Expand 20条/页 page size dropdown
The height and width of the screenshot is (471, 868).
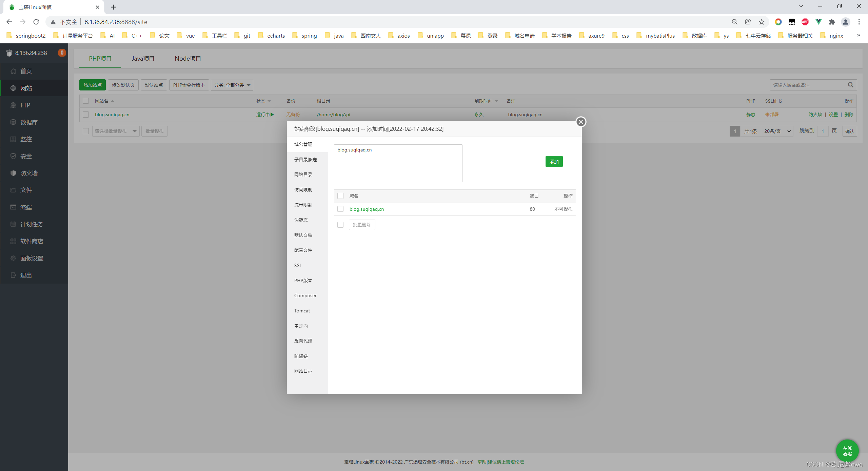(777, 130)
